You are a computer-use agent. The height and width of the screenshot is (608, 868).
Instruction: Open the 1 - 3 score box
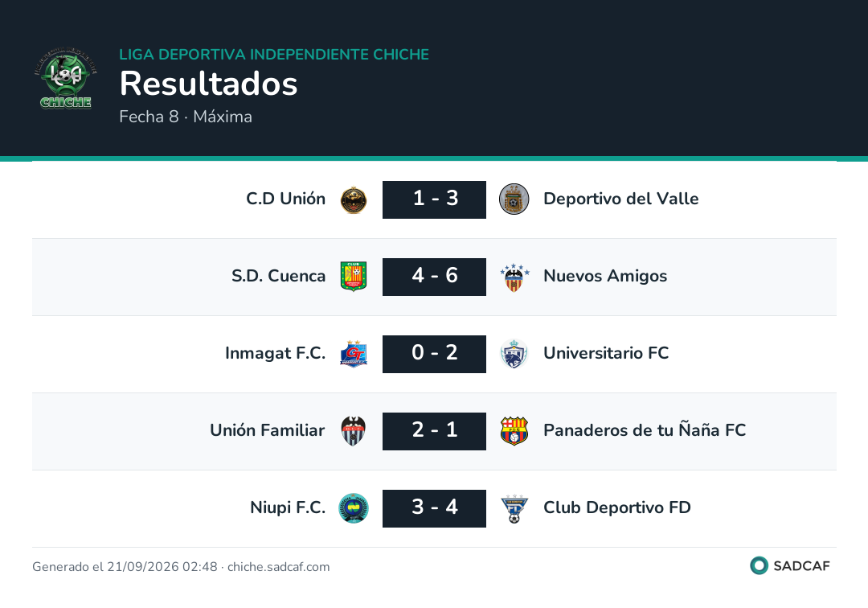(434, 199)
